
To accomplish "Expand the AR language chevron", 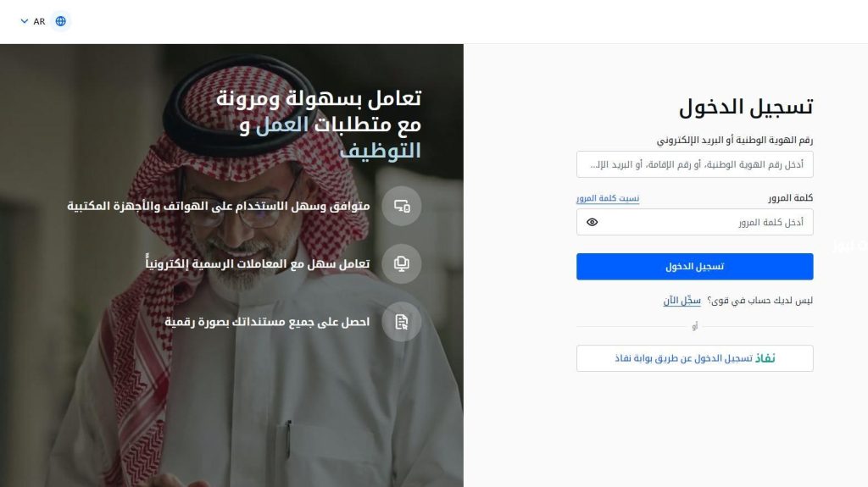I will (x=25, y=21).
